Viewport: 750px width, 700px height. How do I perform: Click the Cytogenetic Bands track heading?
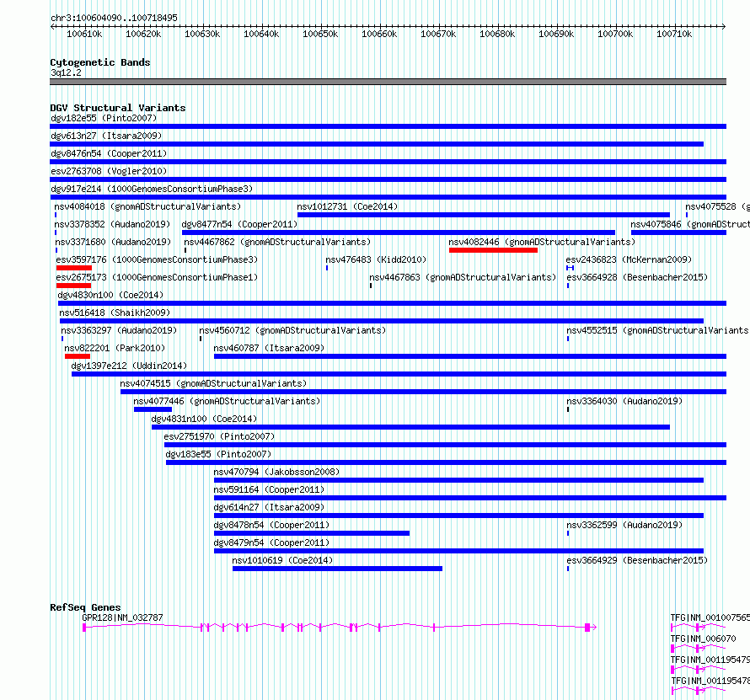click(100, 62)
